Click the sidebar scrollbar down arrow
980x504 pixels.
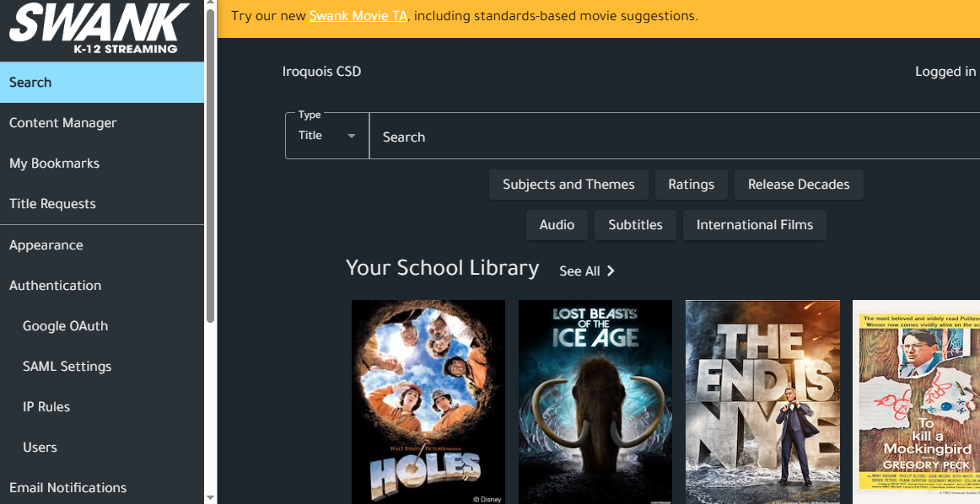tap(211, 498)
